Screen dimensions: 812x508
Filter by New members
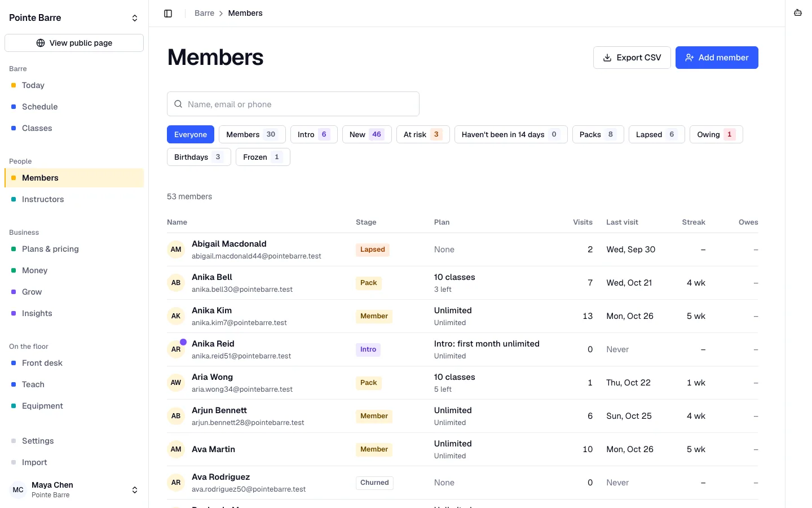tap(367, 134)
